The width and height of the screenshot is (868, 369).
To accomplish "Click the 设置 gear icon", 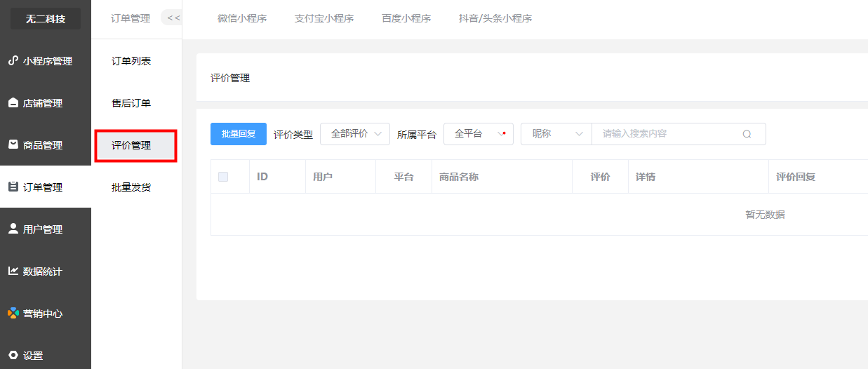I will click(13, 355).
